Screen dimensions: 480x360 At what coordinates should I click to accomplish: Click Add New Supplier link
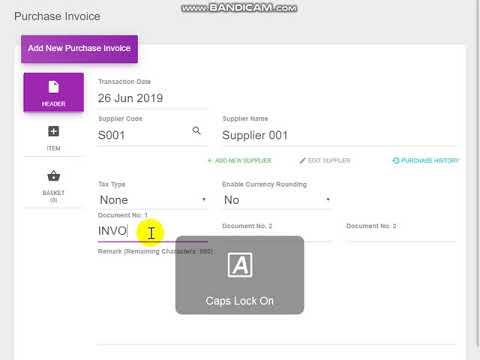(239, 161)
